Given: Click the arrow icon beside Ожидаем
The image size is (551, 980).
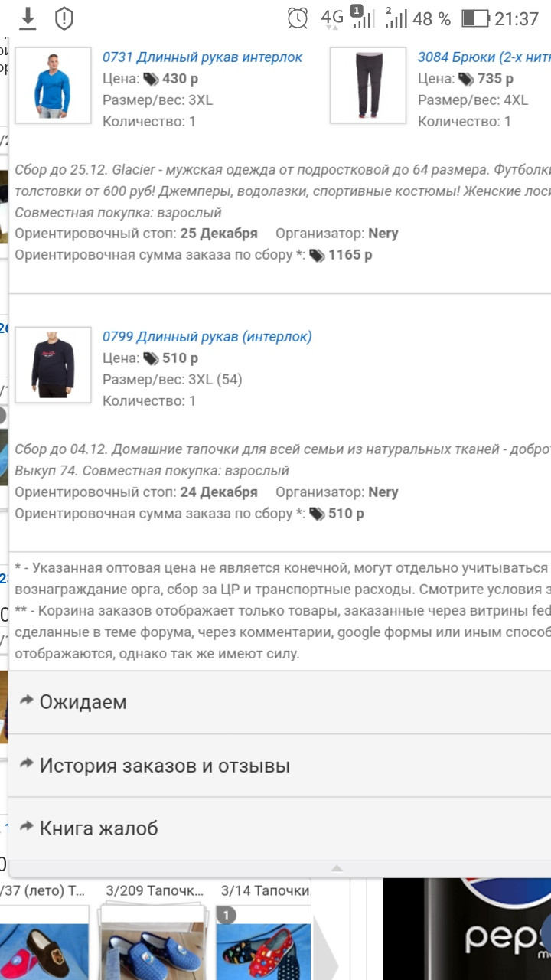Looking at the screenshot, I should (x=27, y=700).
